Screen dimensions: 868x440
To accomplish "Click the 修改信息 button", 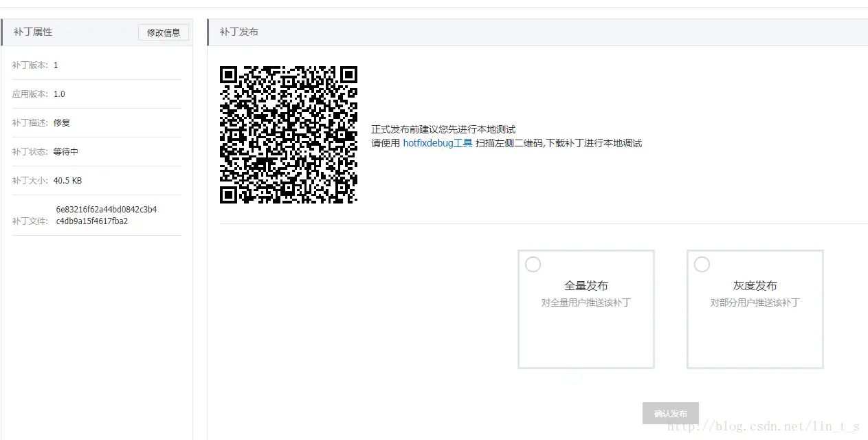I will coord(164,32).
